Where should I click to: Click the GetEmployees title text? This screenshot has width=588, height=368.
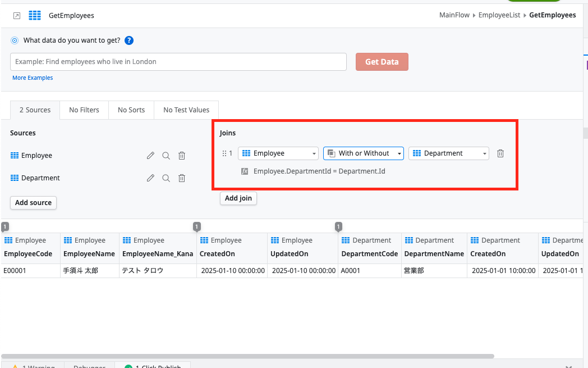coord(71,15)
